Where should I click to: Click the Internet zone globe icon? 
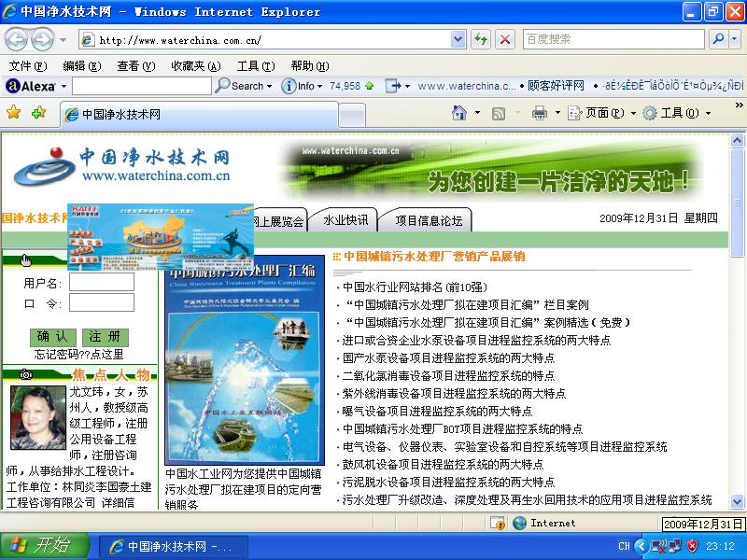pyautogui.click(x=519, y=523)
